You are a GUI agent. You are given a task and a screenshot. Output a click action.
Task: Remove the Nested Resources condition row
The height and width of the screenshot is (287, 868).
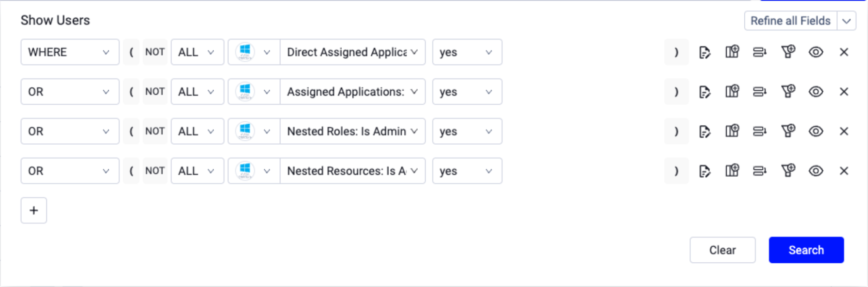point(844,171)
